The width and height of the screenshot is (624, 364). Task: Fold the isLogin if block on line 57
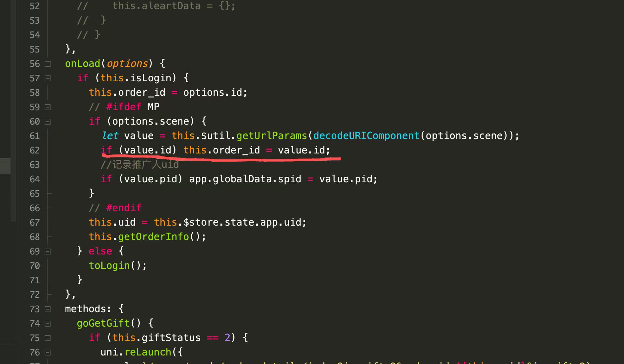[48, 78]
